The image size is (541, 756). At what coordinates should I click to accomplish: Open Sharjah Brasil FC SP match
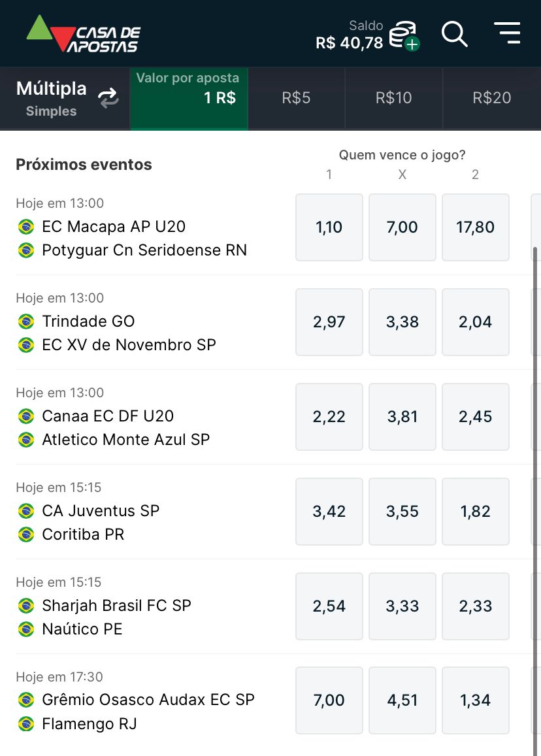tap(116, 606)
